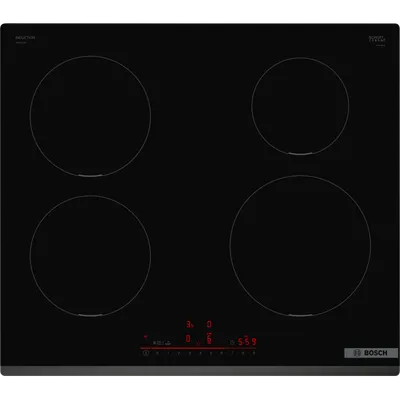The height and width of the screenshot is (400, 400).
Task: Tap the red 5:59 timer display
Action: click(x=247, y=342)
